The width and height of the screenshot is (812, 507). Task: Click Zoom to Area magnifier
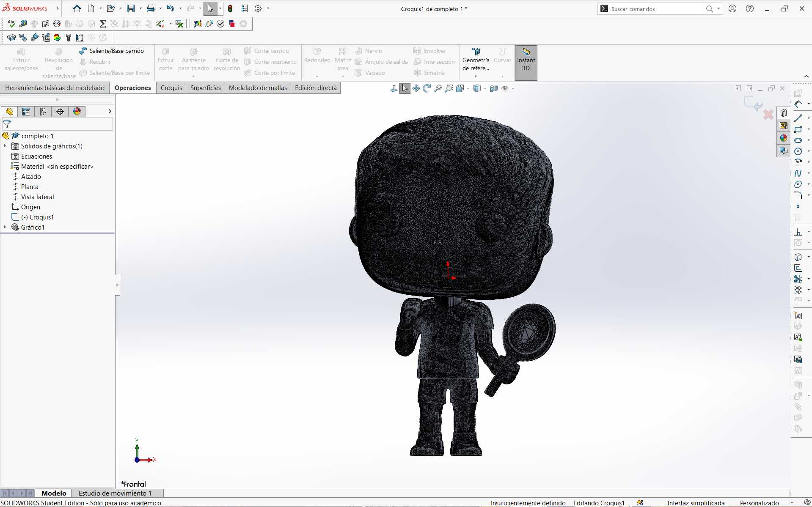coord(449,88)
